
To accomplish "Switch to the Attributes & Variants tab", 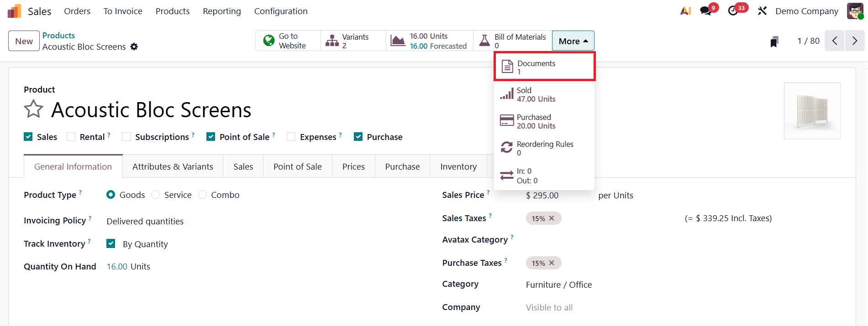I will pos(173,166).
